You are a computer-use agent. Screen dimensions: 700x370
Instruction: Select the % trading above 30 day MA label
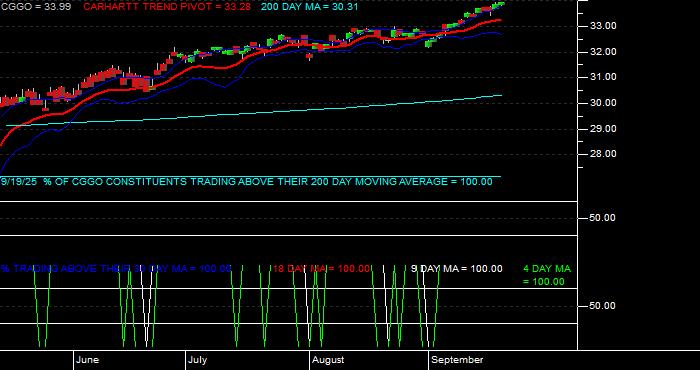pyautogui.click(x=116, y=269)
